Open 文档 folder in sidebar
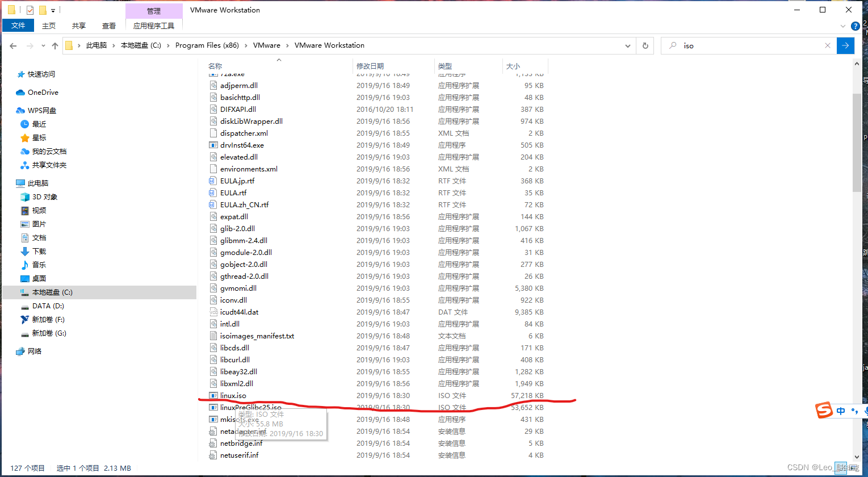 (x=39, y=238)
